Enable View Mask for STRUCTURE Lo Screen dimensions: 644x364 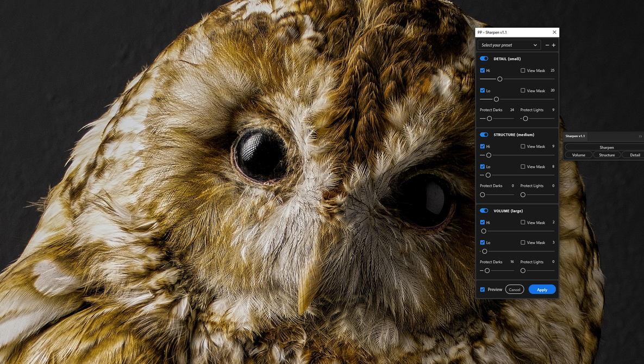pyautogui.click(x=523, y=167)
